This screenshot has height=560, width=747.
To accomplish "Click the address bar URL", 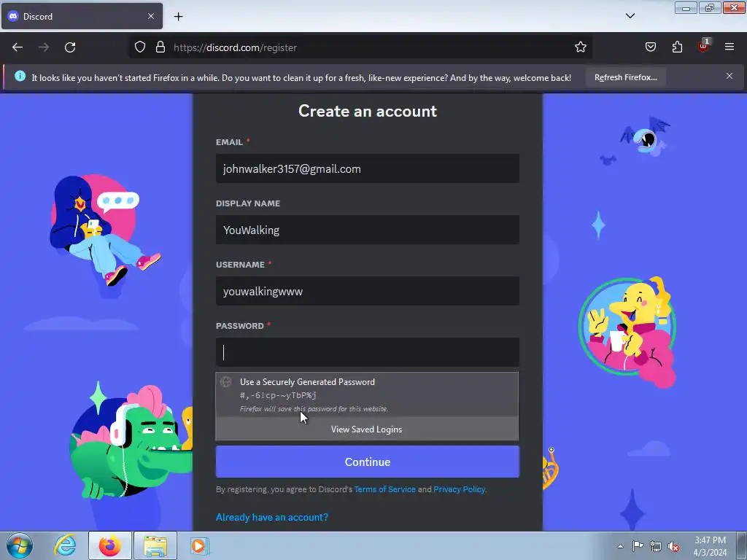I will (235, 47).
